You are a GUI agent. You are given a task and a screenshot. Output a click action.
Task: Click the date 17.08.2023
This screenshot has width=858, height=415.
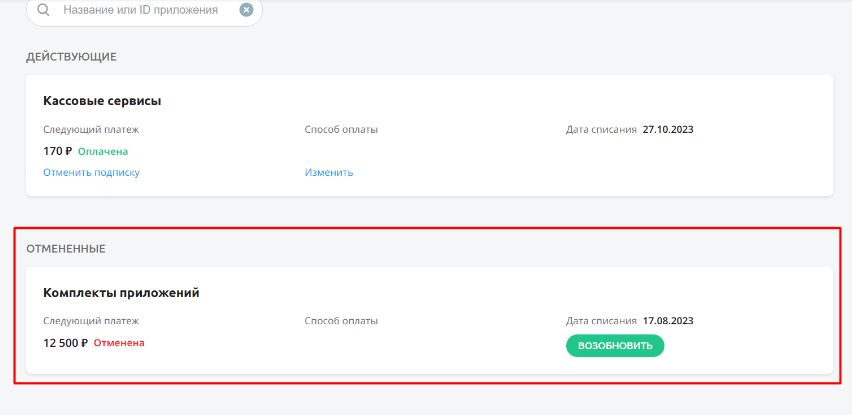point(668,321)
